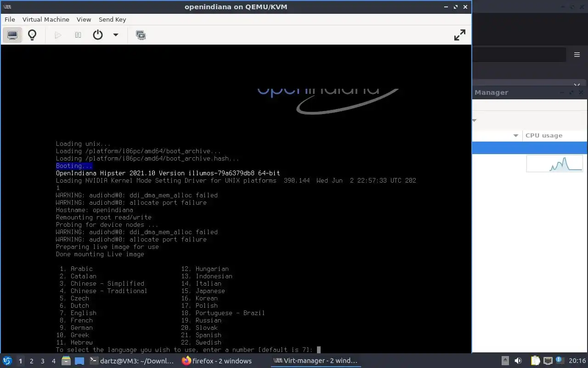Switch to the firefox taskbar entry
The height and width of the screenshot is (368, 588).
(217, 361)
